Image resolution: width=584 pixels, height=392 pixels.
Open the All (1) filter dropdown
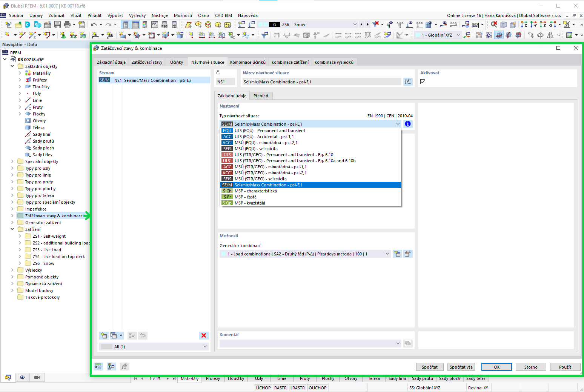pos(154,346)
